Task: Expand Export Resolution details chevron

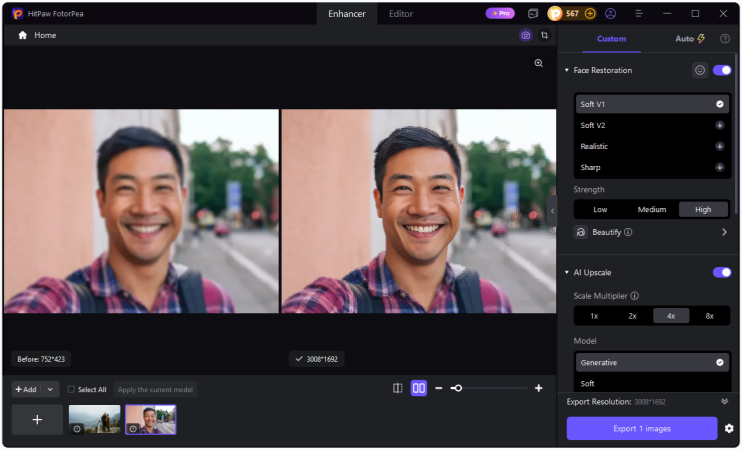Action: [x=724, y=401]
